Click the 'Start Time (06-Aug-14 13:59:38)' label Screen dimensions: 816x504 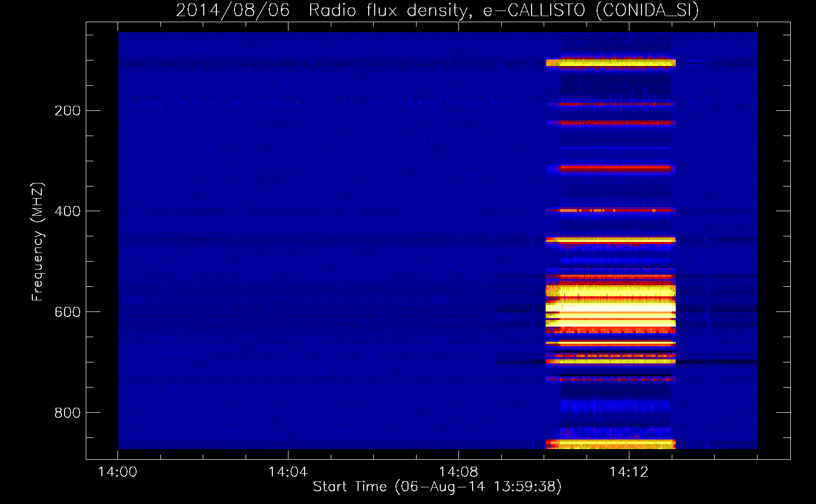(437, 487)
